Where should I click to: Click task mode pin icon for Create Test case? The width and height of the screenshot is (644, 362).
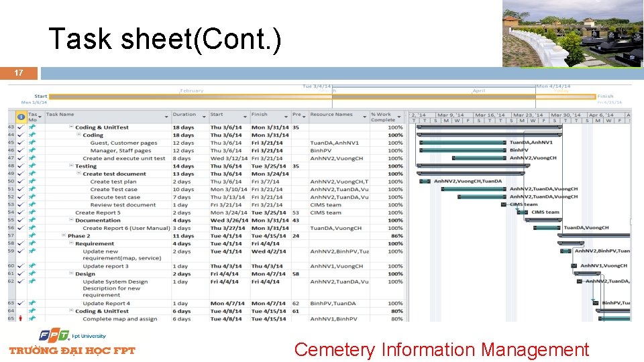(x=32, y=189)
